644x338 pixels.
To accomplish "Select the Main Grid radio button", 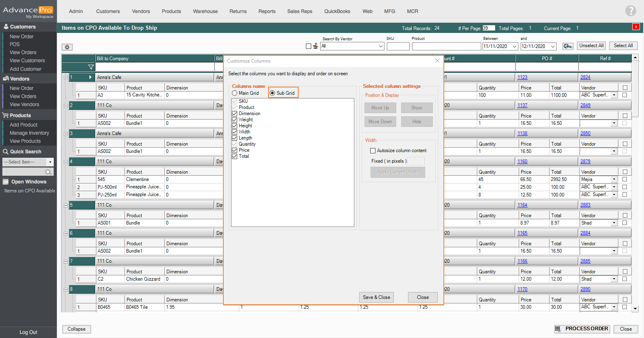I will click(235, 93).
